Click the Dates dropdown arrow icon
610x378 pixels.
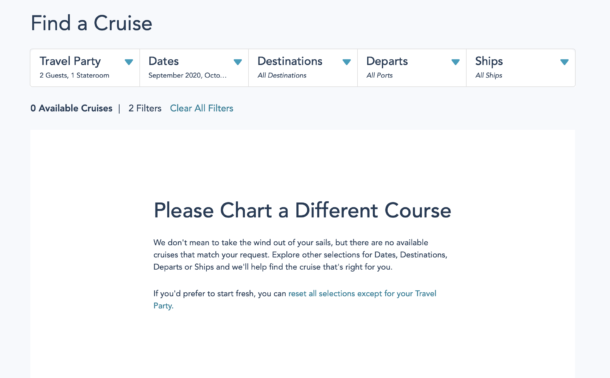(x=238, y=62)
